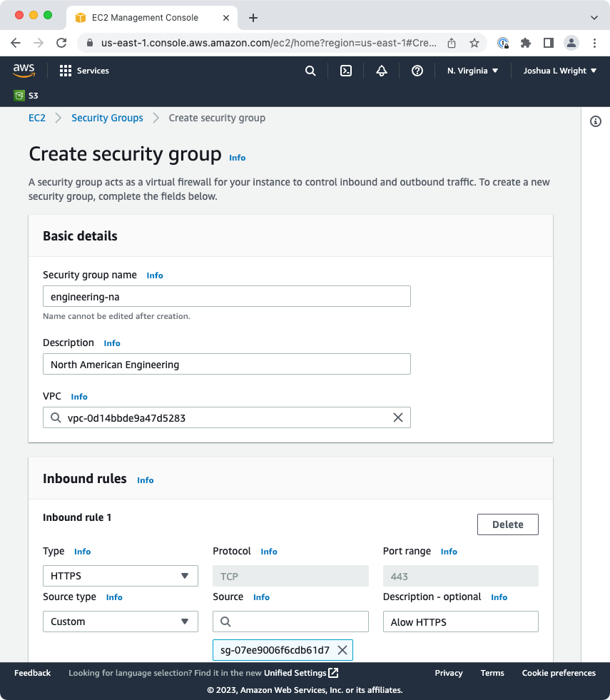
Task: Click the AWS support help icon
Action: point(417,71)
